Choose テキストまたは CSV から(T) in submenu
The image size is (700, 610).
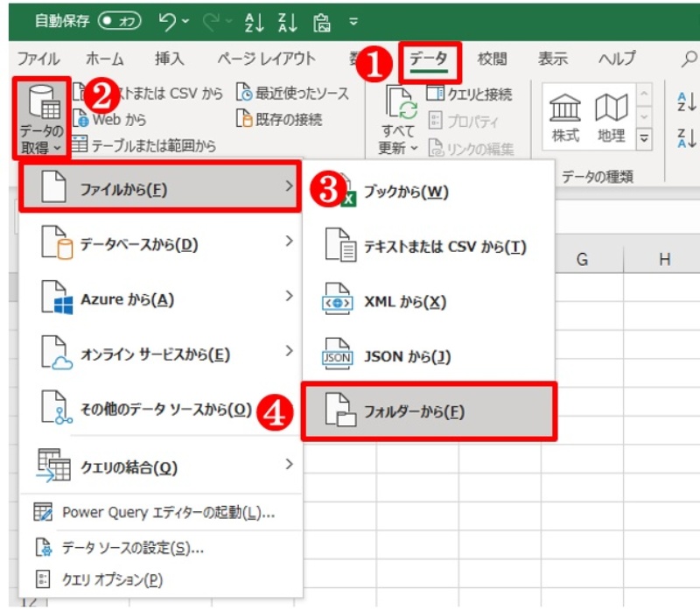[429, 247]
